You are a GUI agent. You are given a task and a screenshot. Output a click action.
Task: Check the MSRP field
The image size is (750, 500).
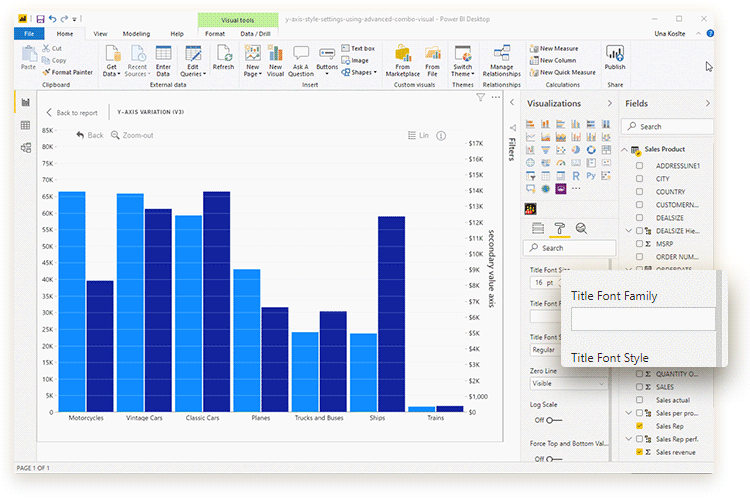point(639,244)
